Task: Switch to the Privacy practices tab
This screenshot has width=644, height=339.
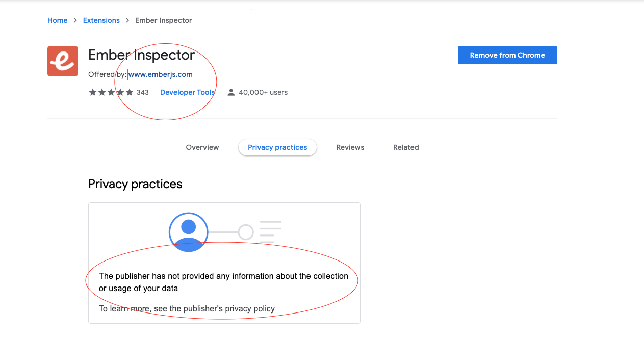Action: pos(277,147)
